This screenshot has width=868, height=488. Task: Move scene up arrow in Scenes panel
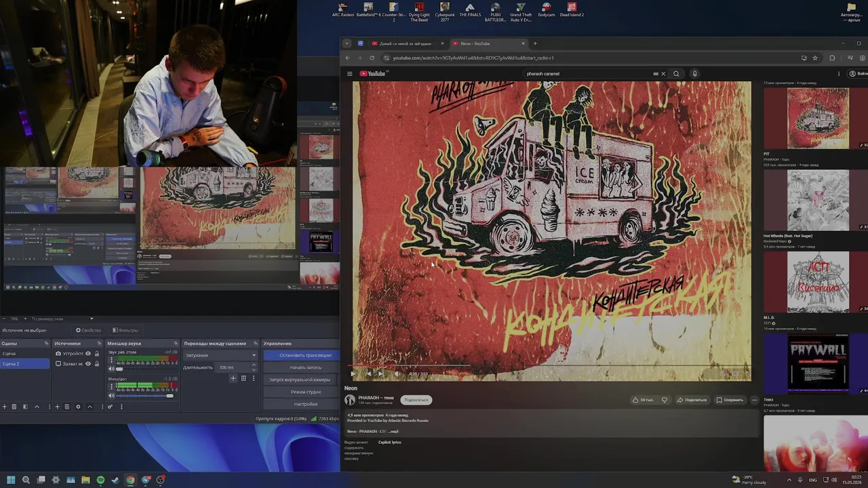[x=37, y=407]
